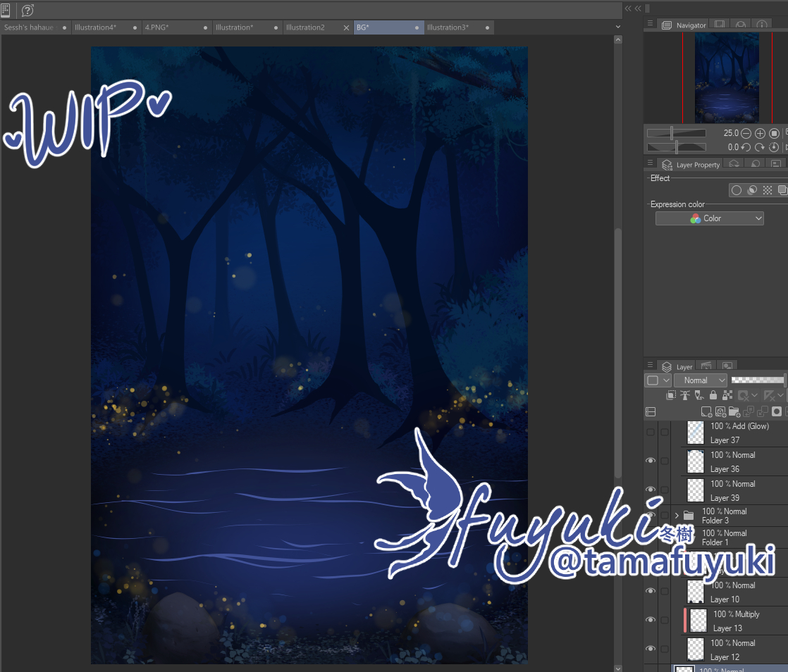Viewport: 788px width, 672px height.
Task: Click the Navigator canvas thumbnail
Action: click(x=727, y=78)
